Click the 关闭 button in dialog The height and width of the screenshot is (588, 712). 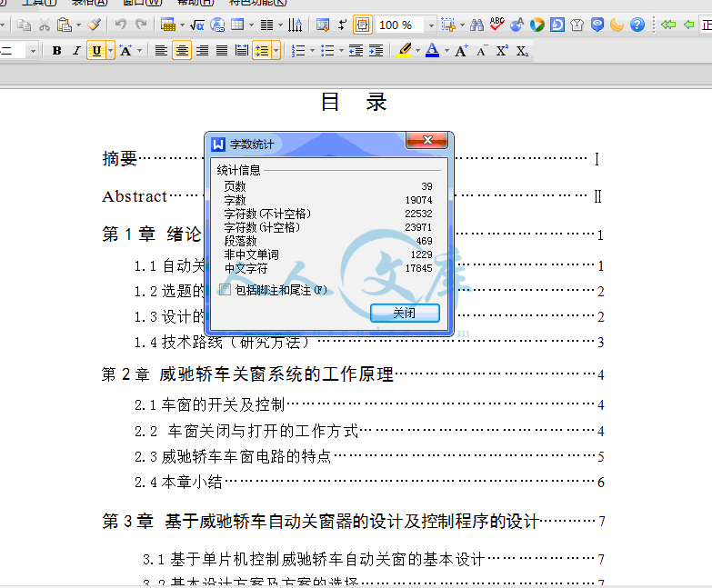405,313
